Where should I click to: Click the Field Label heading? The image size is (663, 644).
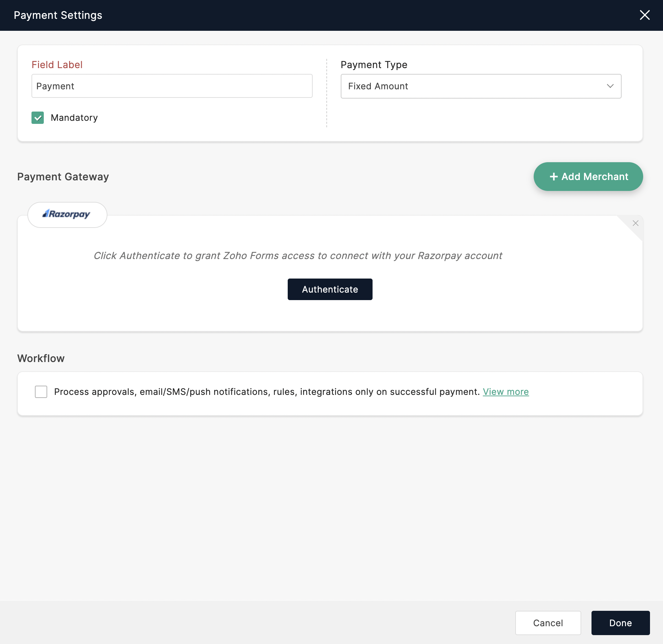point(57,65)
